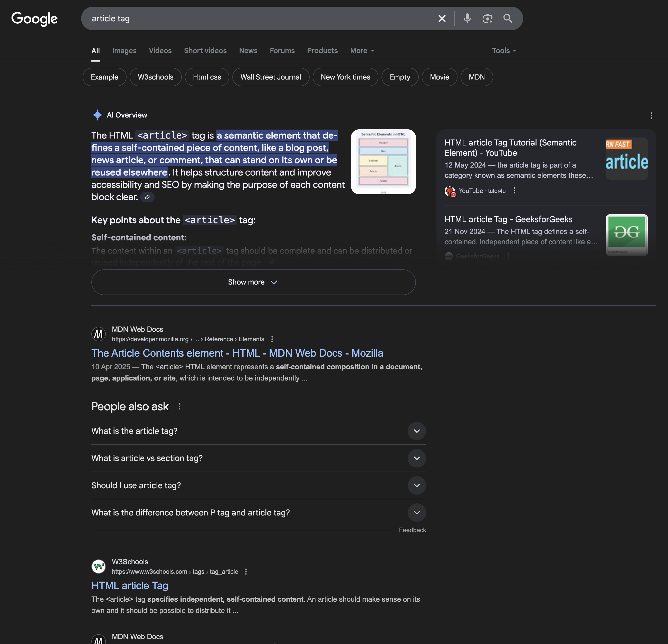Viewport: 668px width, 644px height.
Task: Start a voice search with the microphone
Action: pos(467,18)
